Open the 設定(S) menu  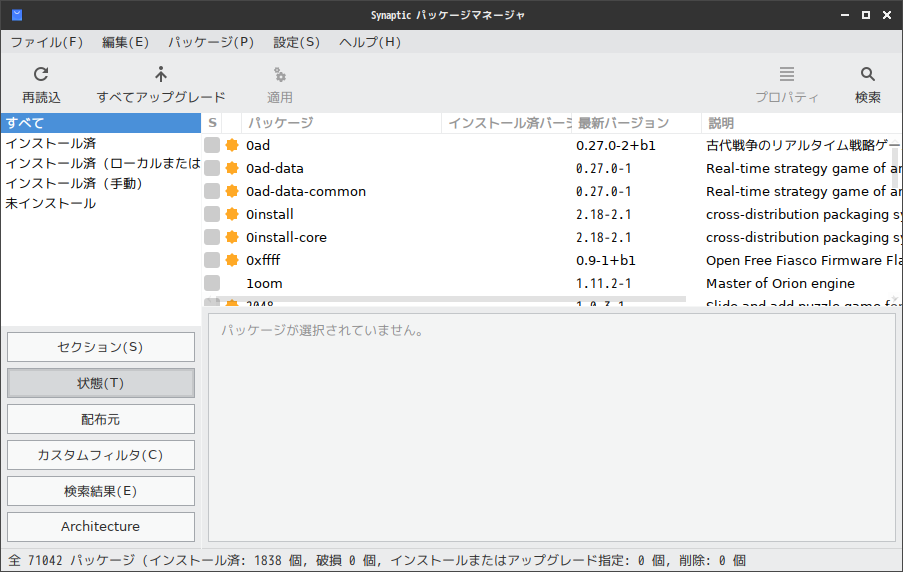click(x=296, y=42)
